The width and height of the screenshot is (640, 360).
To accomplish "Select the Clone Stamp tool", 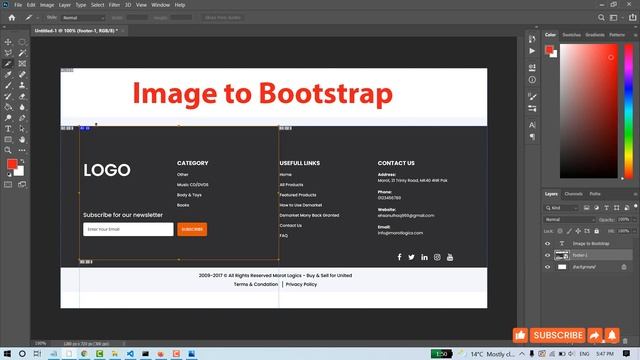I will coord(22,85).
